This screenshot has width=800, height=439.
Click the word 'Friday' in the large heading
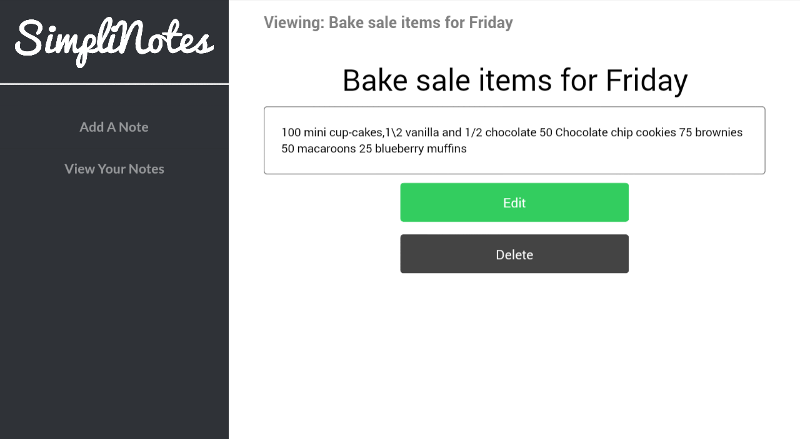[646, 80]
